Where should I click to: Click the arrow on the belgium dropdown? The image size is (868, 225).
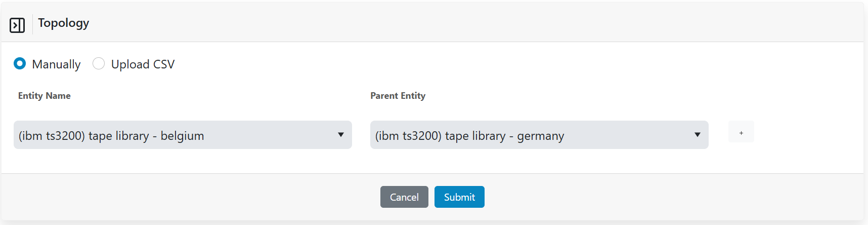(x=341, y=135)
